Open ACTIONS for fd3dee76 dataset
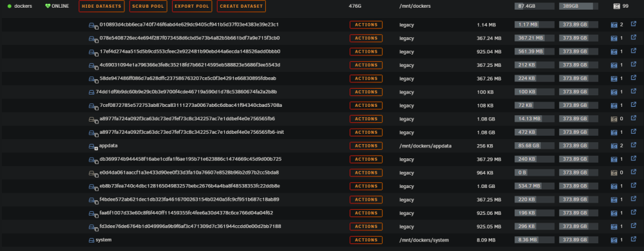Image resolution: width=644 pixels, height=251 pixels. (x=366, y=227)
